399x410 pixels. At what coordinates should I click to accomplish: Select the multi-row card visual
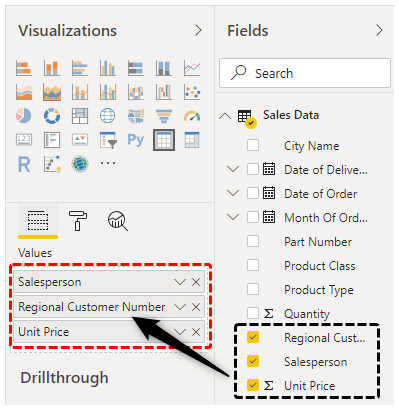coord(52,140)
